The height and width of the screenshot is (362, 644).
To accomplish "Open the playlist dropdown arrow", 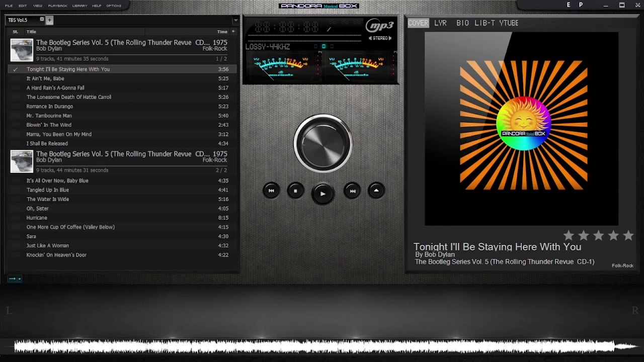I will coord(235,21).
